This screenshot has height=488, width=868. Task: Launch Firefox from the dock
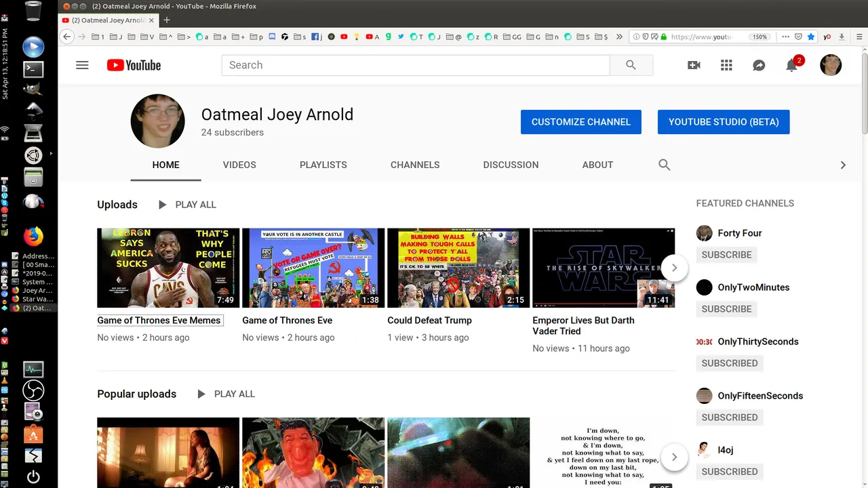coord(33,236)
